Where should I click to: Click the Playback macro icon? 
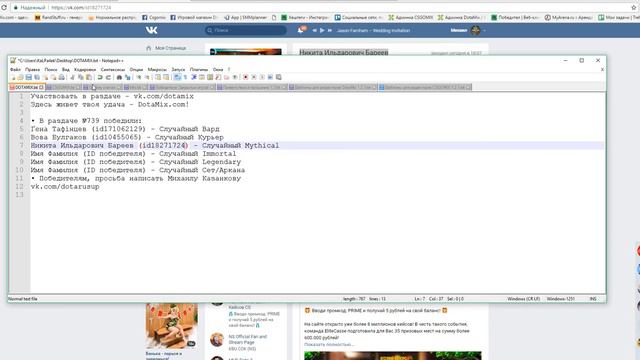click(x=262, y=77)
